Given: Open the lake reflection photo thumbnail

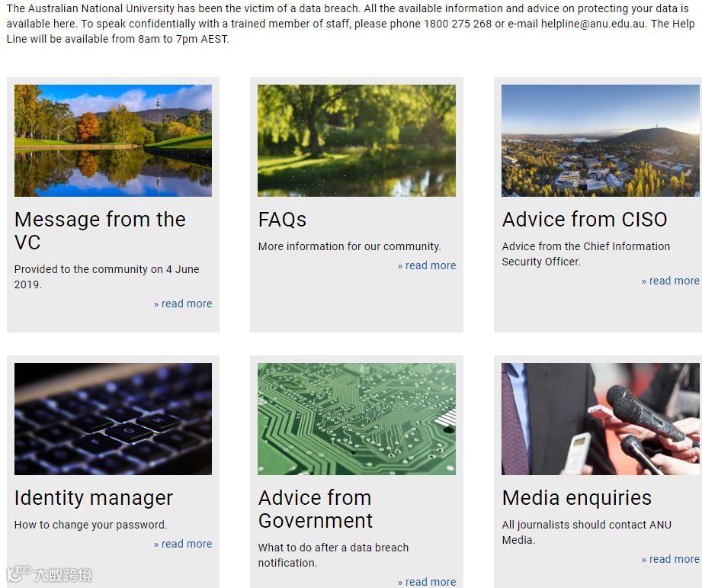Looking at the screenshot, I should coord(113,140).
